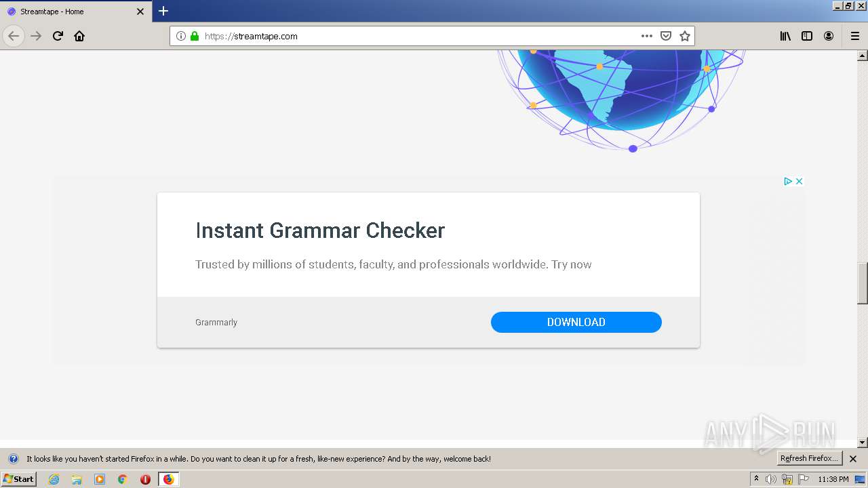Open network status tray icon

click(x=787, y=479)
